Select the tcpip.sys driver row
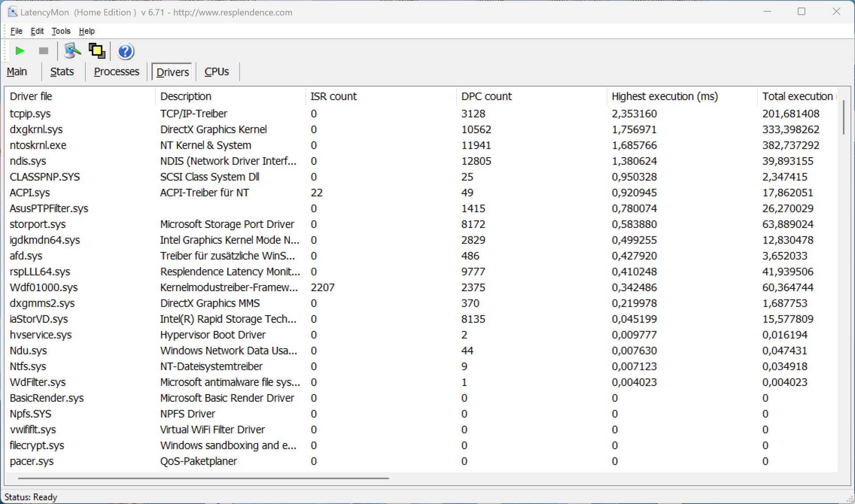 [30, 114]
